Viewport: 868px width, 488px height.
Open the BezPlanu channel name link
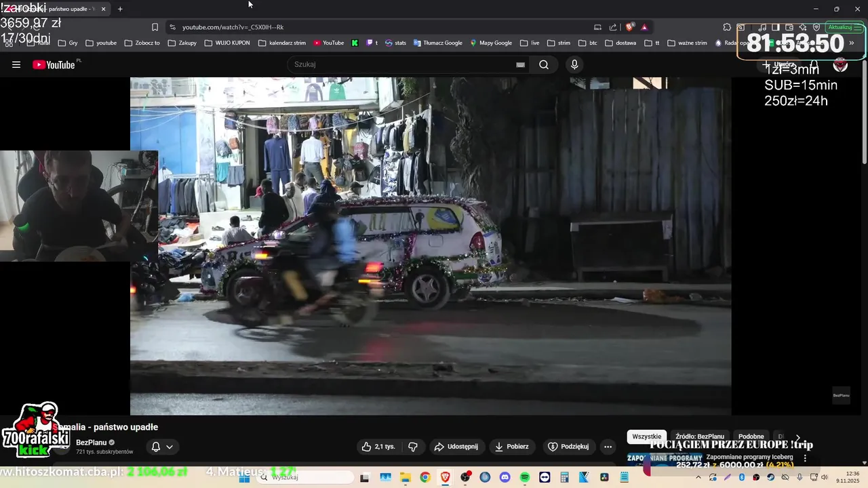92,443
